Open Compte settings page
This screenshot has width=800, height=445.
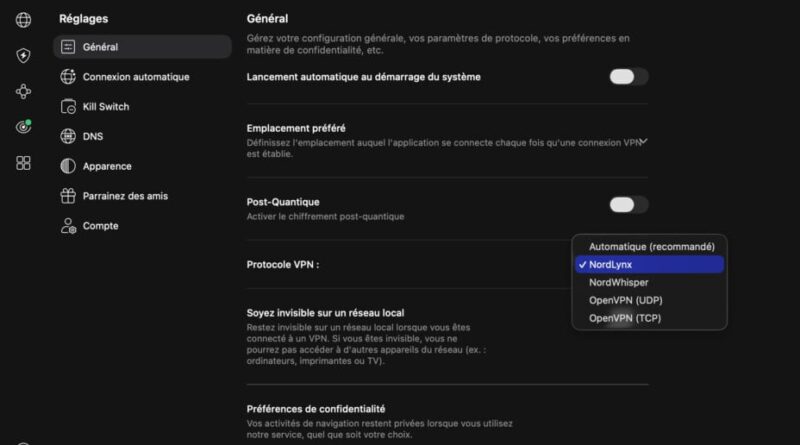pyautogui.click(x=142, y=226)
